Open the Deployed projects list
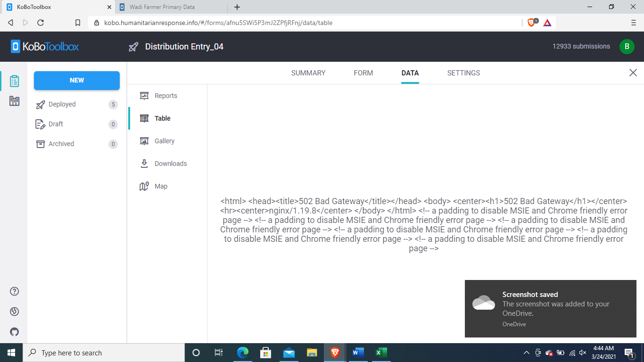The height and width of the screenshot is (362, 644). (62, 104)
